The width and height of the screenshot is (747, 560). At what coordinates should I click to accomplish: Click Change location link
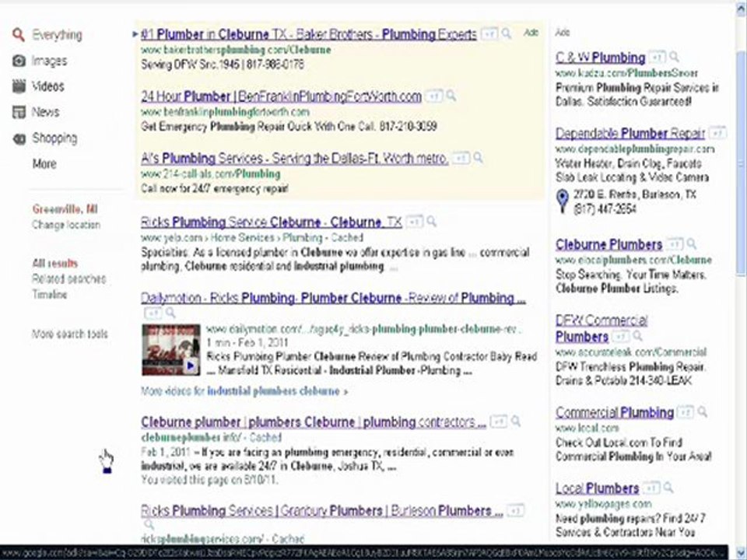point(65,225)
